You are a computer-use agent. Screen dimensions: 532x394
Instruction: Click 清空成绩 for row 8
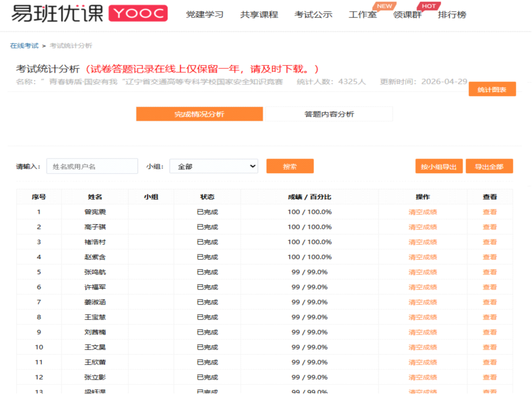click(423, 317)
